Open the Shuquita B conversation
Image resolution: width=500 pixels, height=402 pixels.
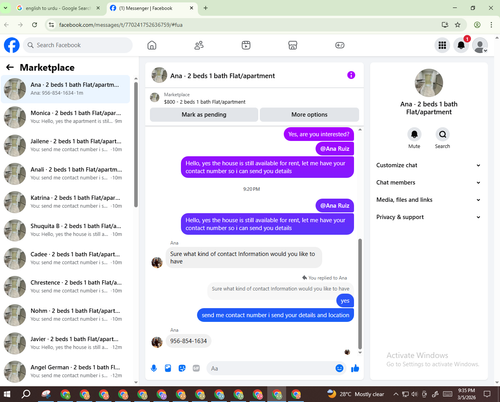(66, 230)
